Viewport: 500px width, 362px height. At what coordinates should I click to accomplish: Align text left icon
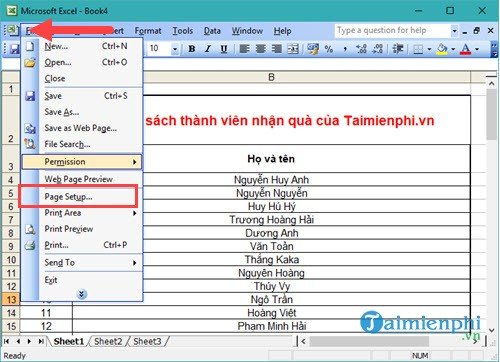click(244, 49)
